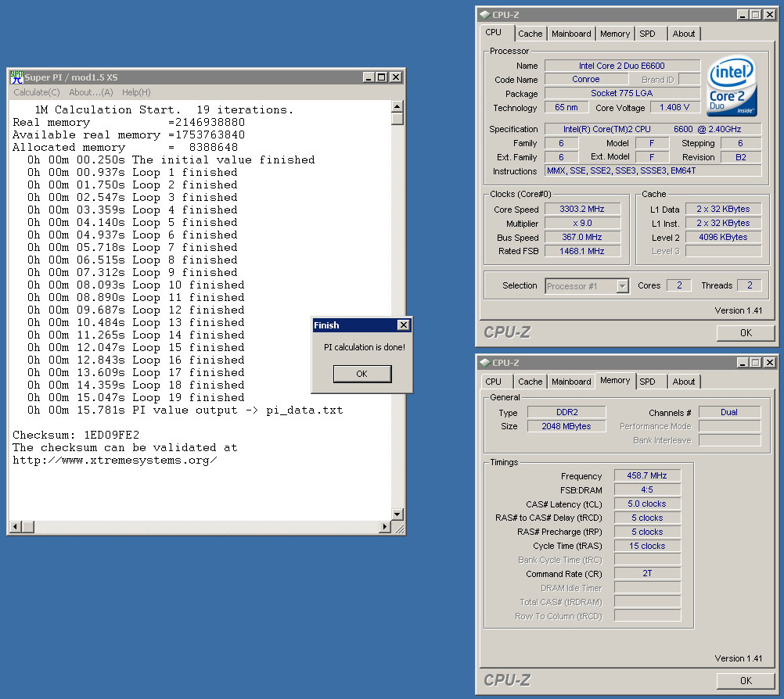Click the Core Voltage value 1.408 V
Screen dimensions: 784x699
point(674,107)
